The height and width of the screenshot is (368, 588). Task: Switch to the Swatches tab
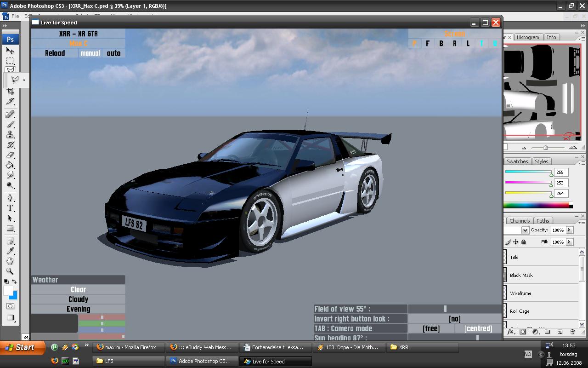[517, 161]
